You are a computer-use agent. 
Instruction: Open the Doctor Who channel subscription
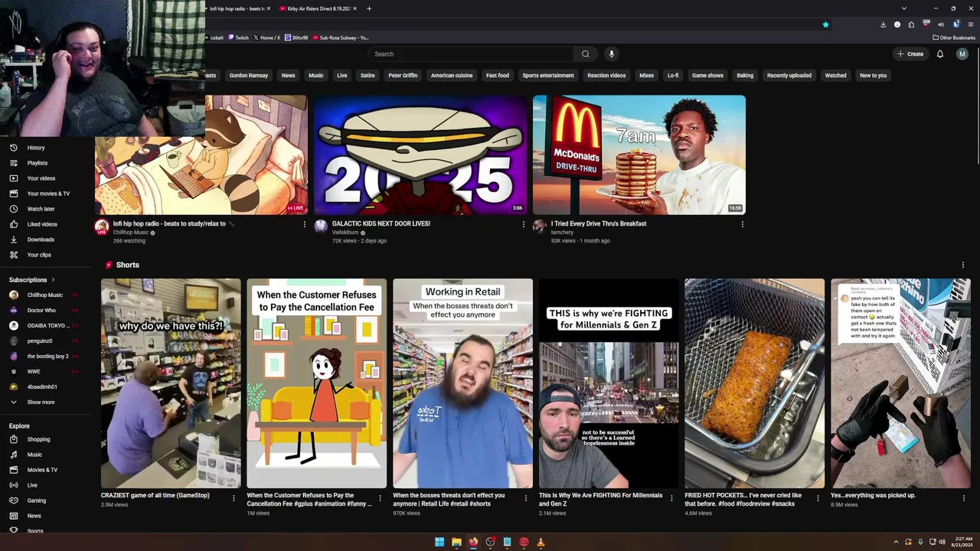tap(40, 310)
